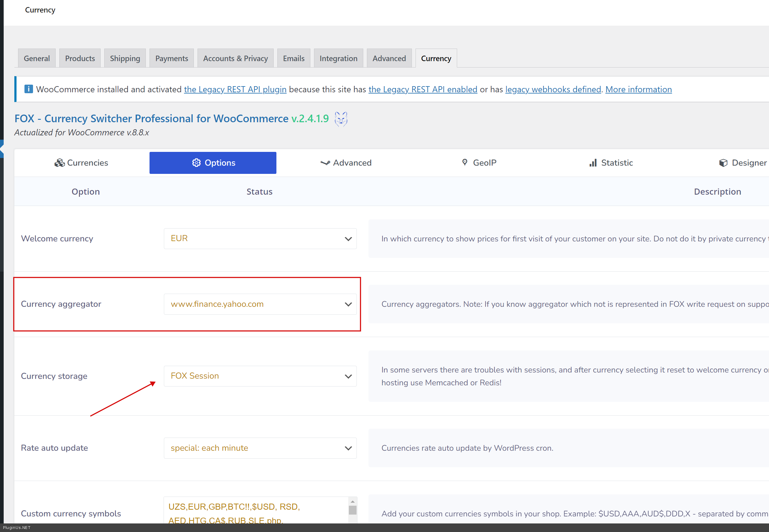Click the Currency storage label
Screen dimensions: 769x532
pos(54,376)
